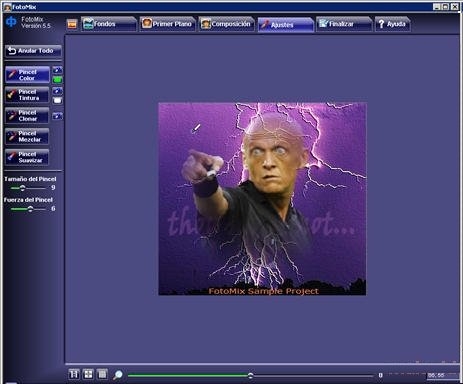The width and height of the screenshot is (463, 384).
Task: Click the 1:1 actual size zoom button
Action: point(74,374)
